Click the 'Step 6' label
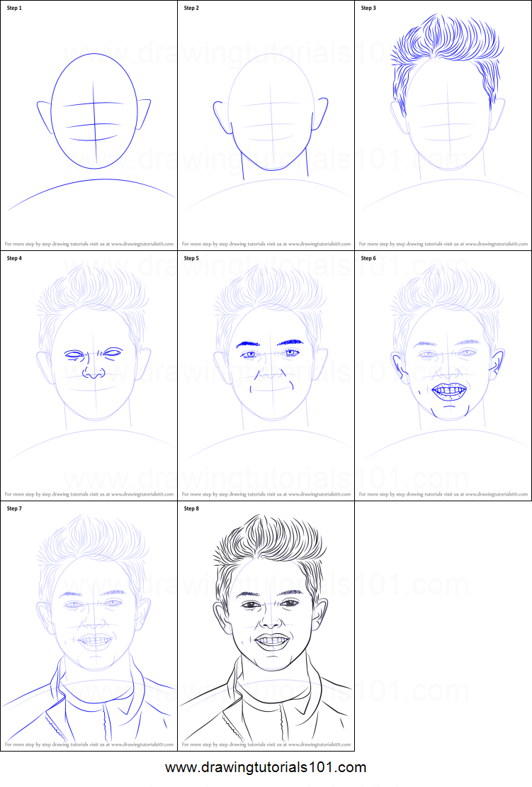532x787 pixels. click(368, 259)
